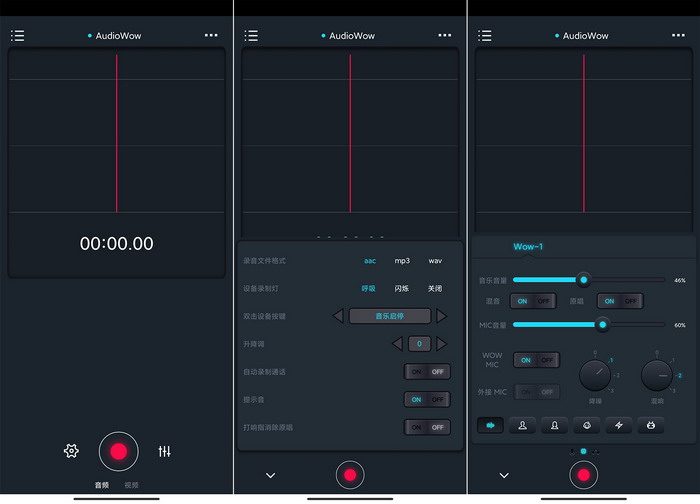Toggle 自动录制通话 switch
Screen dimensions: 700x504
427,371
